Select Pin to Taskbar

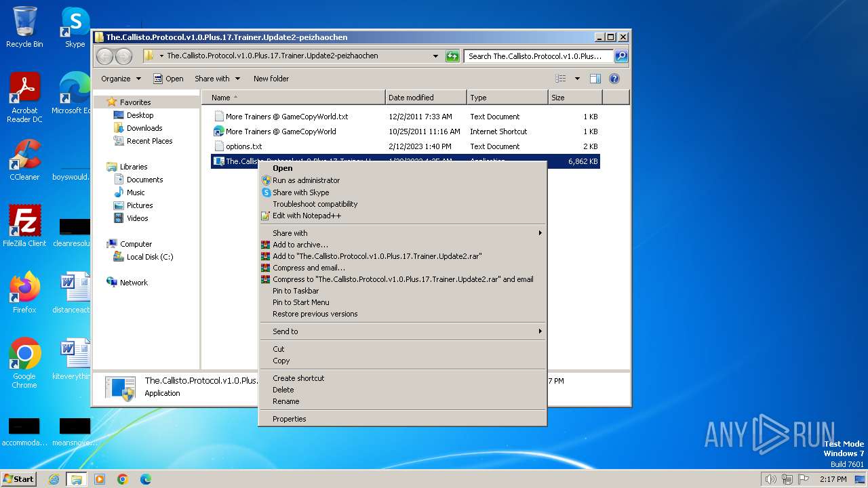tap(403, 291)
